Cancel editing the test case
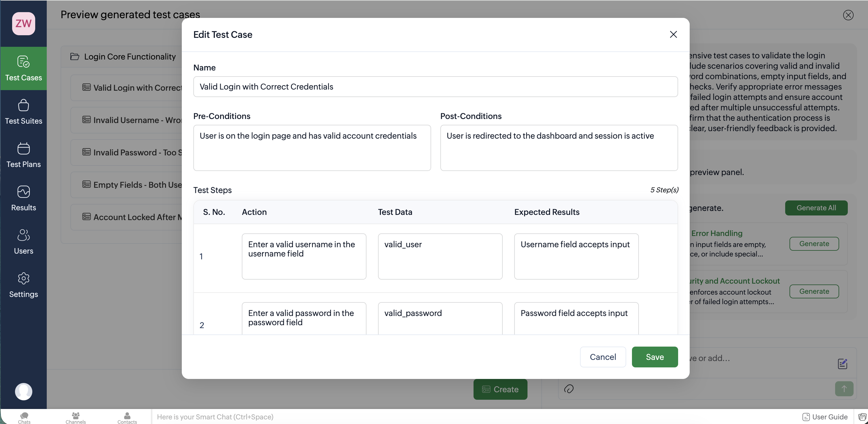The height and width of the screenshot is (424, 868). pyautogui.click(x=603, y=357)
